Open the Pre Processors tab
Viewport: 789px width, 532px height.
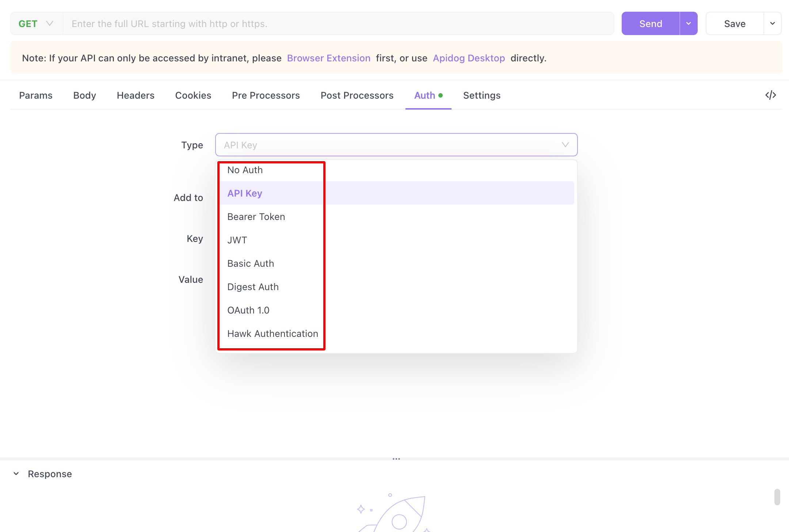pyautogui.click(x=266, y=95)
